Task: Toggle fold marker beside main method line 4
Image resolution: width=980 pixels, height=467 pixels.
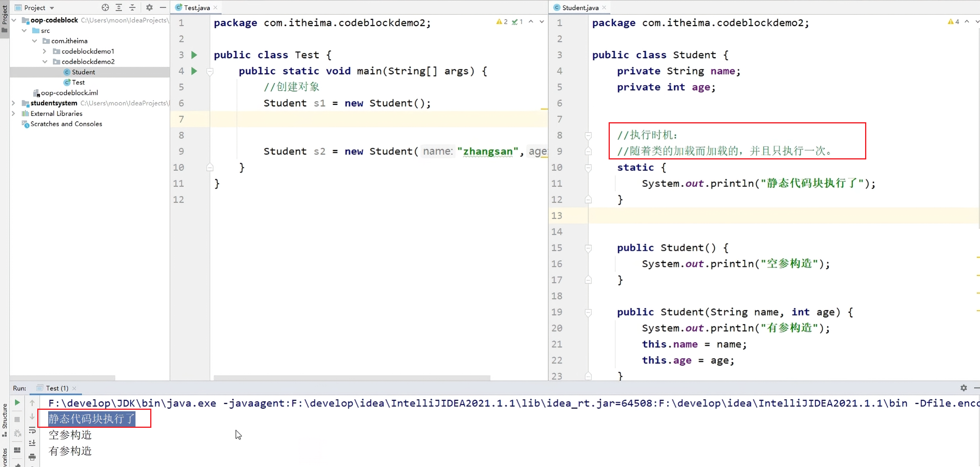Action: 210,71
